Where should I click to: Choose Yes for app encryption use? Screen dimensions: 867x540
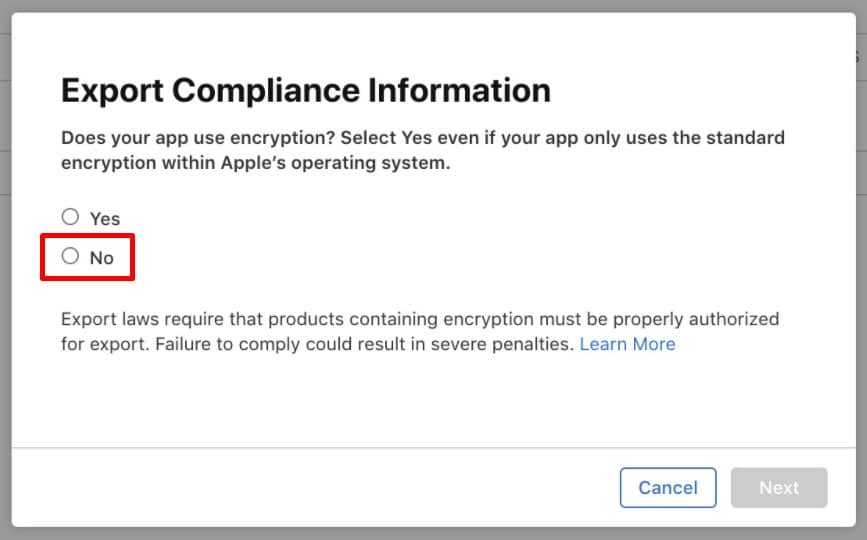click(x=70, y=217)
